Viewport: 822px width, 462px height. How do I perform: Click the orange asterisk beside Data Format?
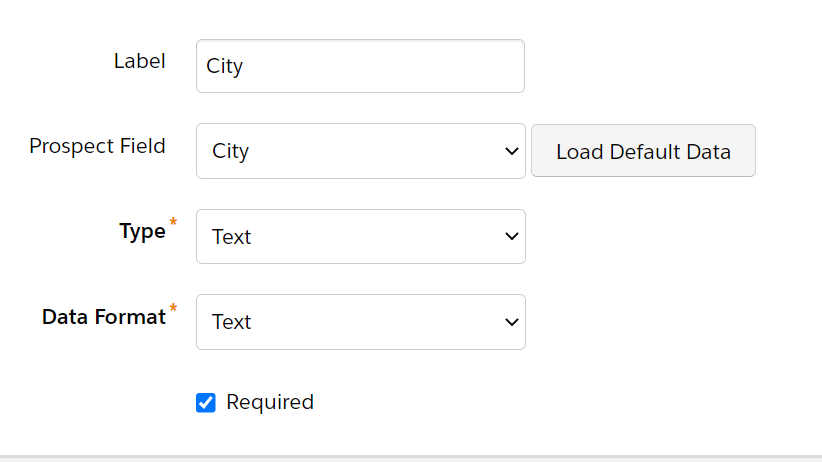pos(173,307)
